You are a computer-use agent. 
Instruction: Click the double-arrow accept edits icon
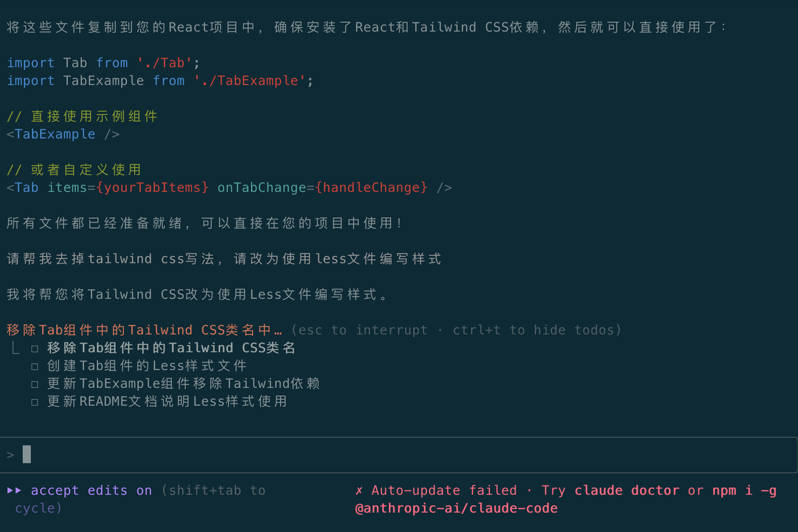coord(14,490)
